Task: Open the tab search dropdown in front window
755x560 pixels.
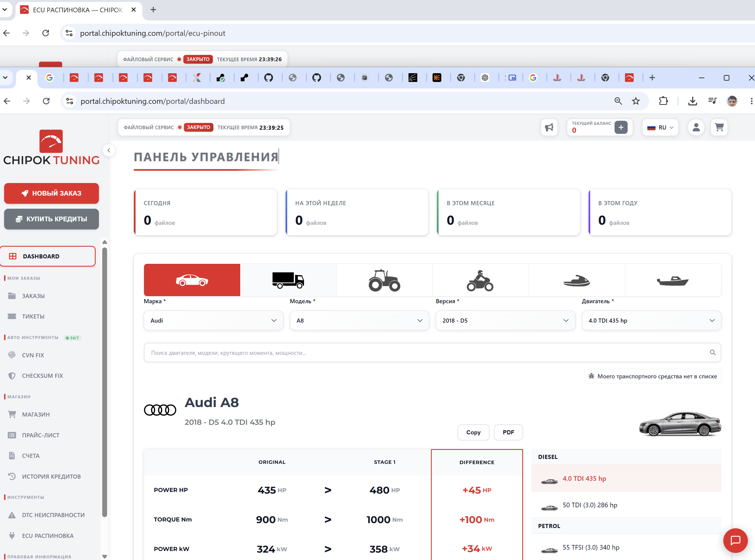Action: [5, 78]
